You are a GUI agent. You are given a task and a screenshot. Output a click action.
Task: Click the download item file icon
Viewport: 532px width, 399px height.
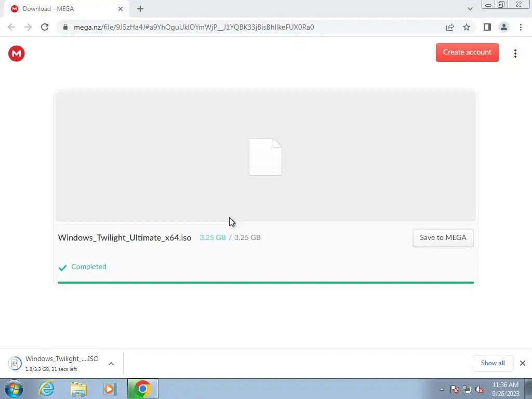click(x=15, y=363)
